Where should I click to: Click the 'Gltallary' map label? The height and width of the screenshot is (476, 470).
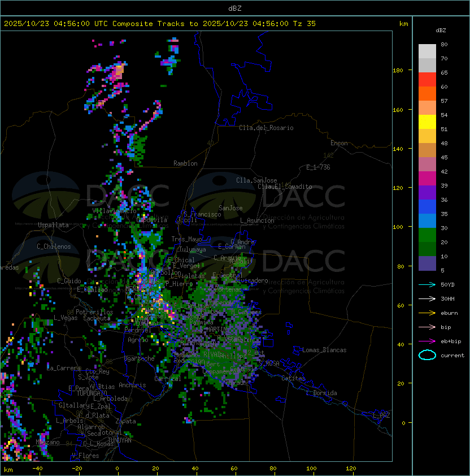[x=74, y=405]
